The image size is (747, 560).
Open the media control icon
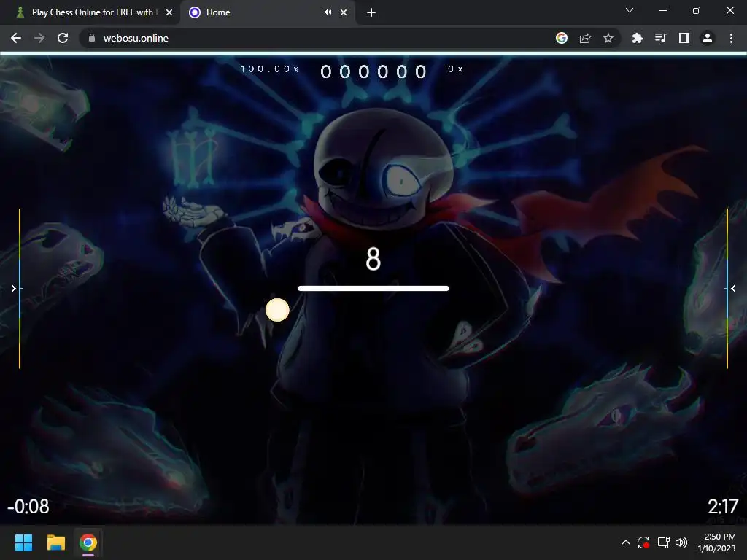pos(661,38)
